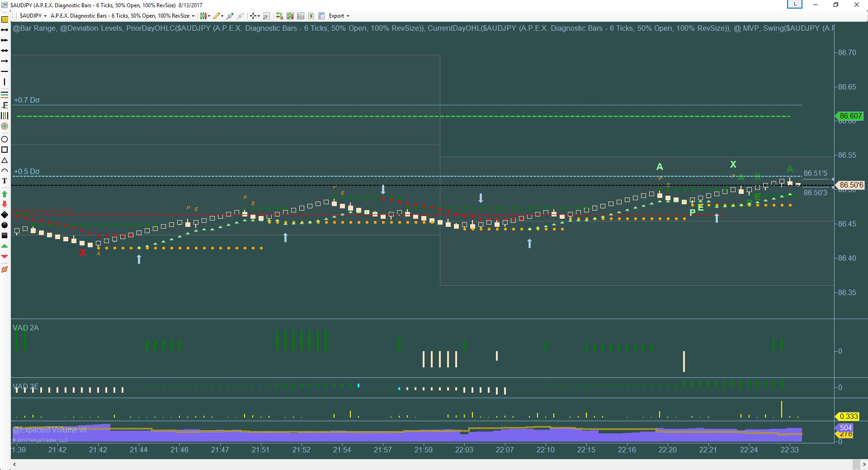Select the Arrow line drawing tool
868x470 pixels.
5,61
